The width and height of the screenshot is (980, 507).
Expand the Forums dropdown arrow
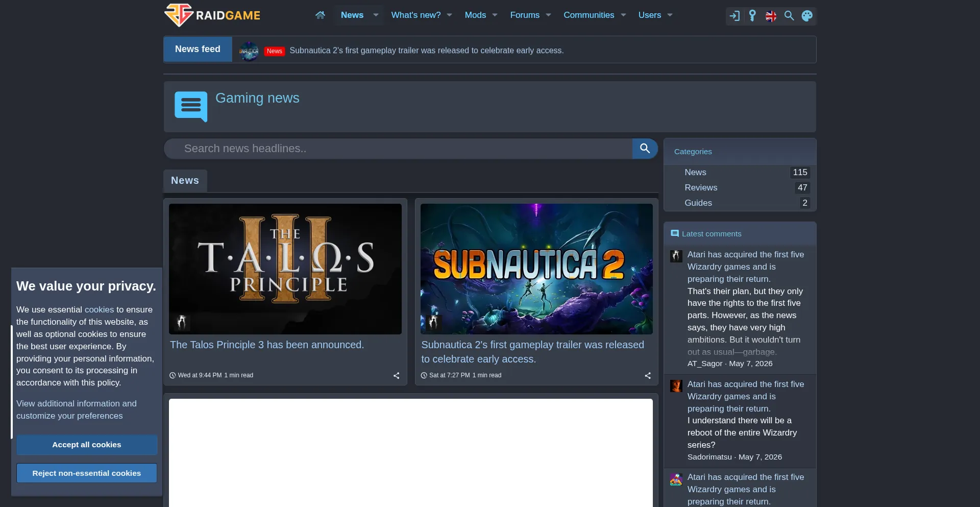pyautogui.click(x=549, y=15)
